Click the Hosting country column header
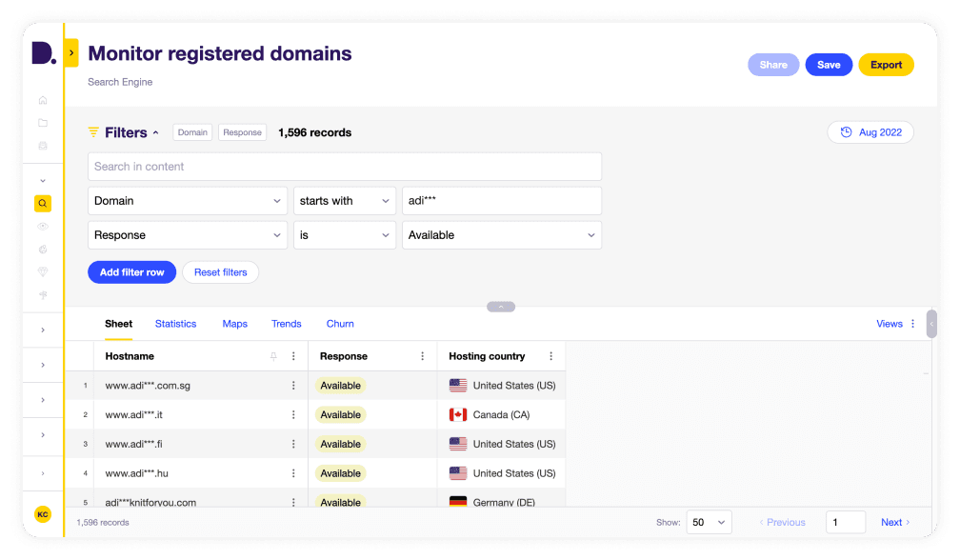This screenshot has height=560, width=960. [487, 356]
